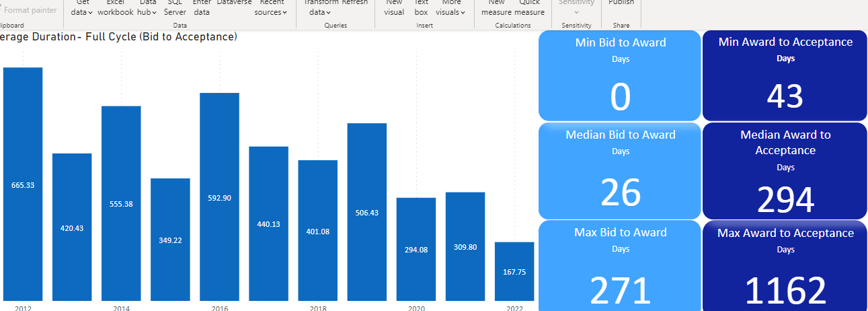Select the Min Bid to Award card

tap(620, 75)
